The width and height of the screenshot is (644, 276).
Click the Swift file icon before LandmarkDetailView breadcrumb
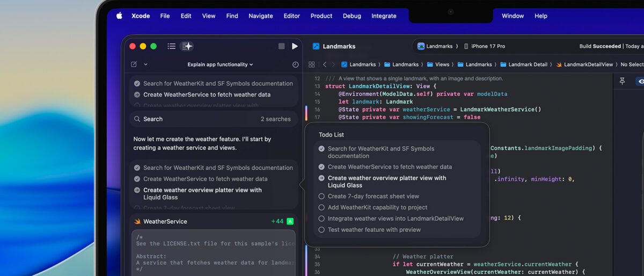point(559,64)
